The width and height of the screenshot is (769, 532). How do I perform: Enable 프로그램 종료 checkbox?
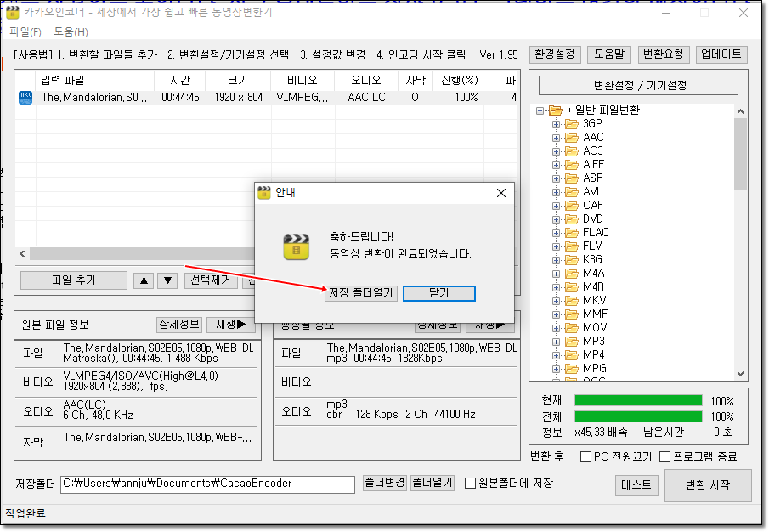(665, 457)
